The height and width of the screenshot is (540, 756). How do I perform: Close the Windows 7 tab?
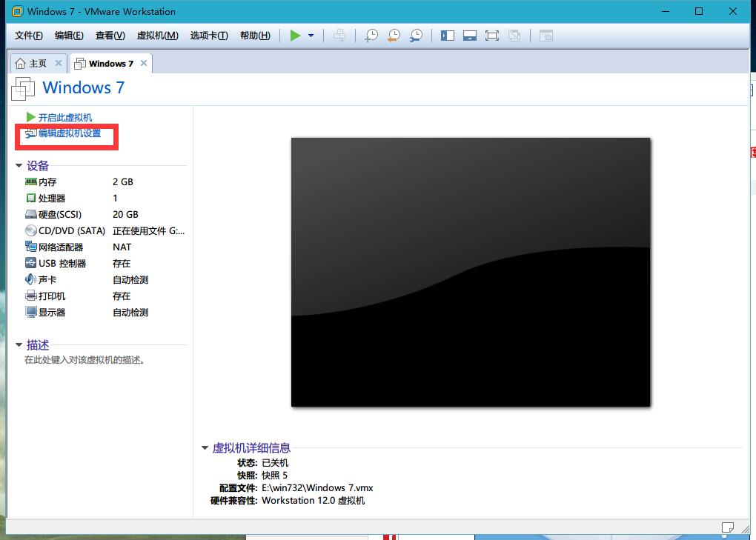144,64
